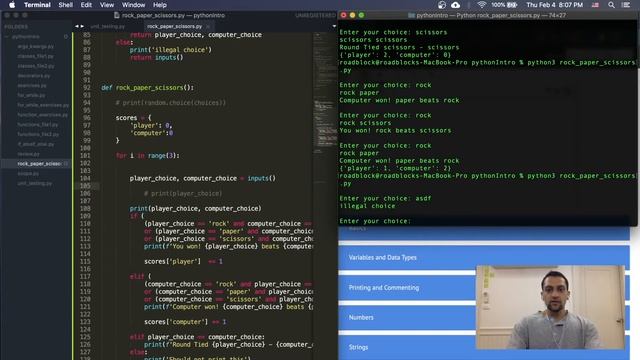Open decorators.py in the sidebar
The image size is (640, 360).
point(34,76)
